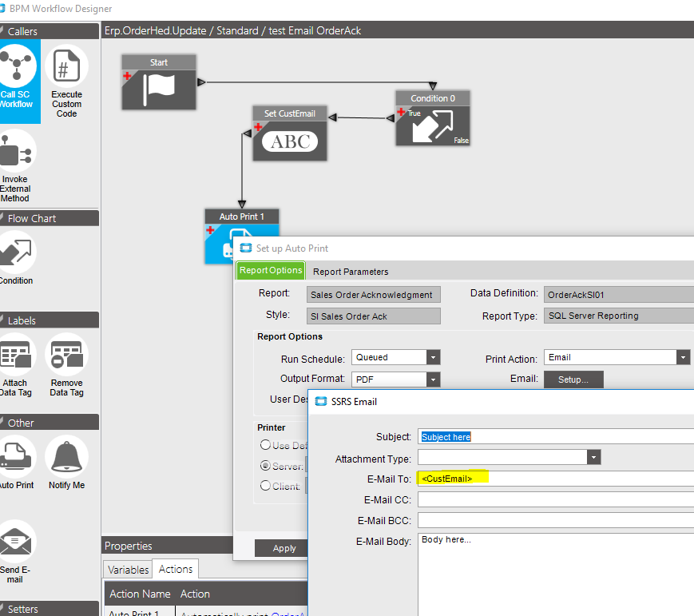Select the Client printer radio button
The width and height of the screenshot is (694, 616).
(x=266, y=485)
